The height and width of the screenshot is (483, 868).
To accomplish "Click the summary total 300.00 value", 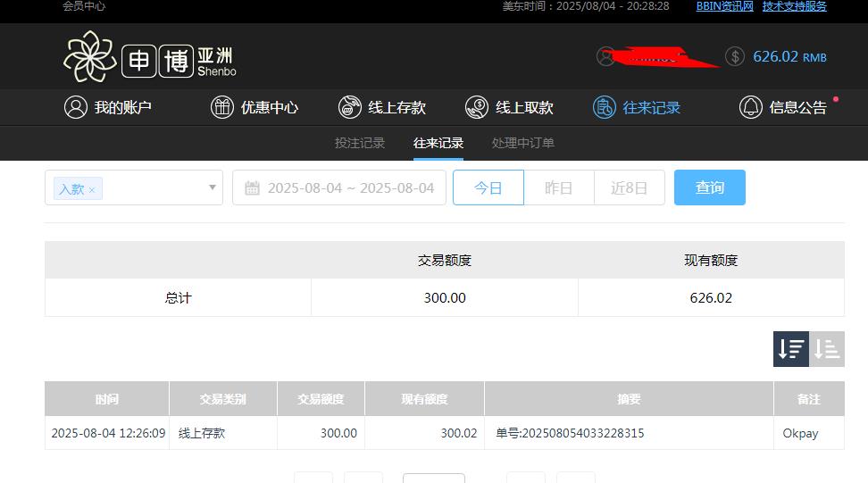I will (x=445, y=297).
